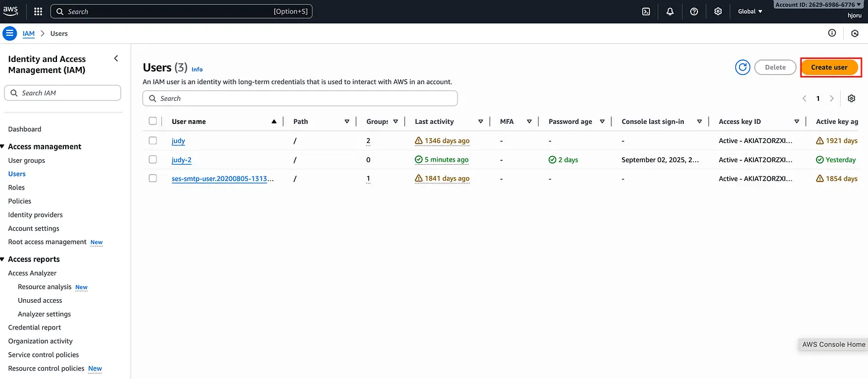Open the judy user link

[x=179, y=141]
